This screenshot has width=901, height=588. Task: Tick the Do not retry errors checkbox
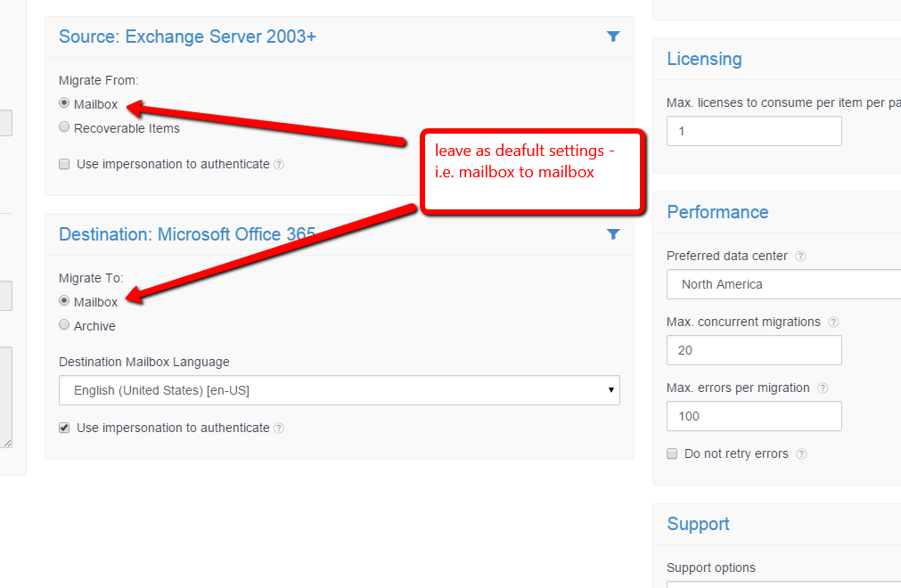[x=672, y=453]
